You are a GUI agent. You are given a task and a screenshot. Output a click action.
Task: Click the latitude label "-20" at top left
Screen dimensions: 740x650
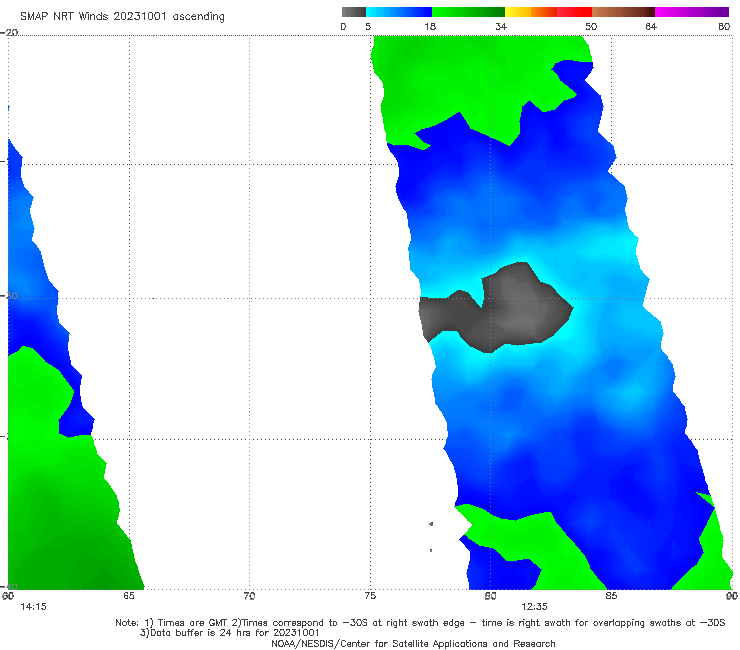(9, 32)
